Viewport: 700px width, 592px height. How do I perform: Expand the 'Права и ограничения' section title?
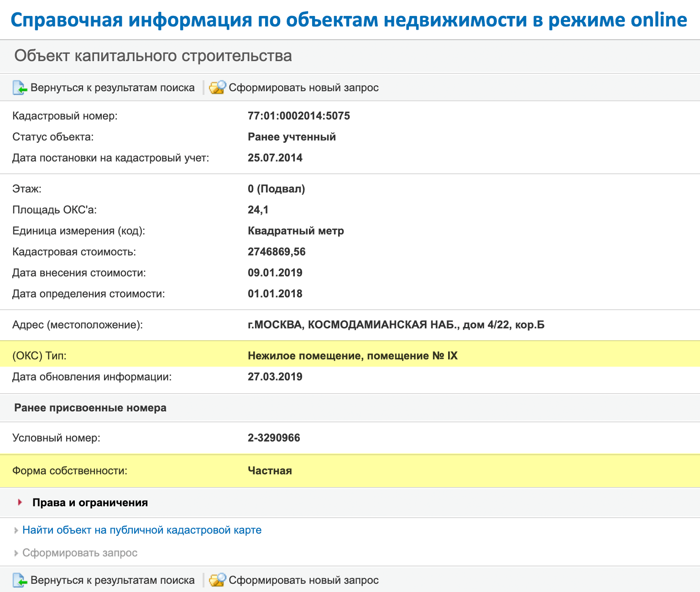point(90,503)
